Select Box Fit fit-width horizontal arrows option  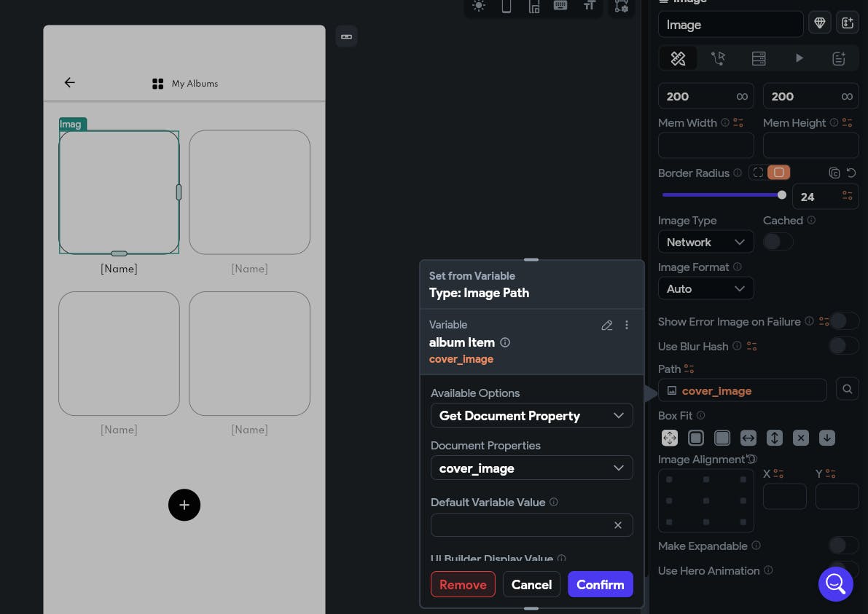pyautogui.click(x=748, y=438)
